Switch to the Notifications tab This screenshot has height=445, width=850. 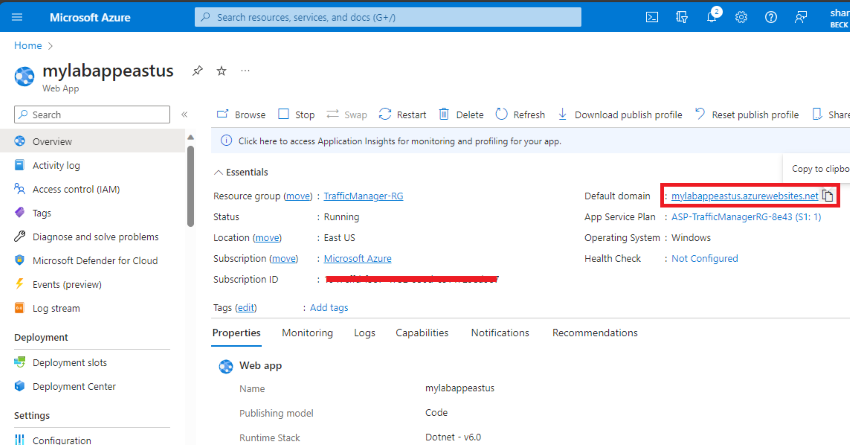[x=500, y=333]
